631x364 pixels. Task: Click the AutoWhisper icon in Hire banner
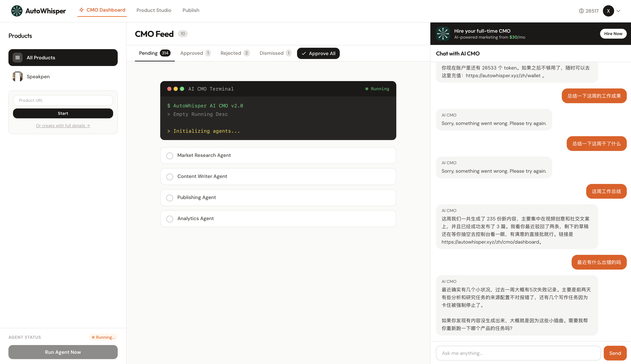(443, 34)
